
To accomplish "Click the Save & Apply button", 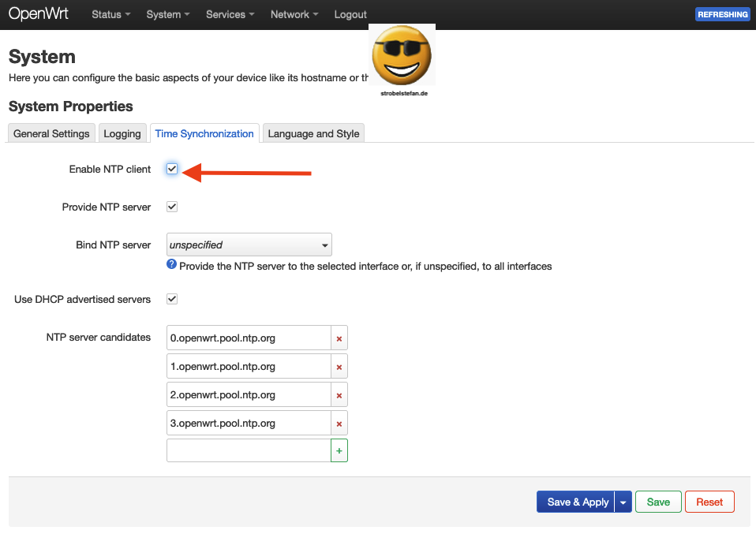I will pos(578,502).
